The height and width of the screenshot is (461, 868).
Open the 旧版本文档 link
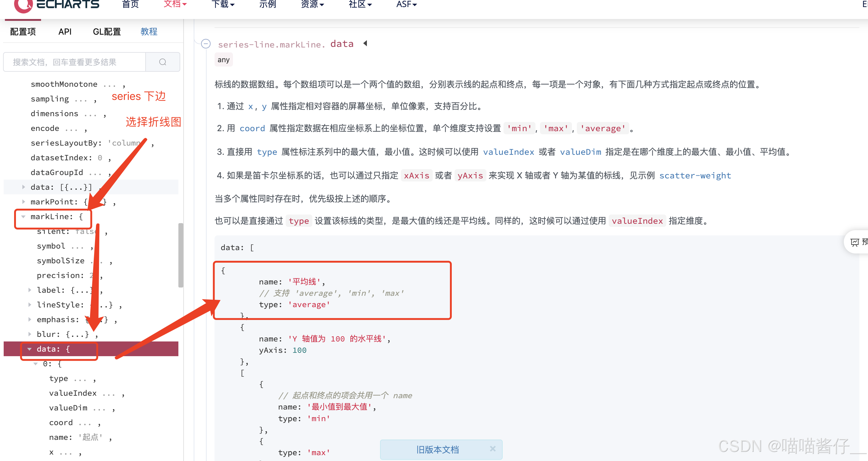[437, 450]
